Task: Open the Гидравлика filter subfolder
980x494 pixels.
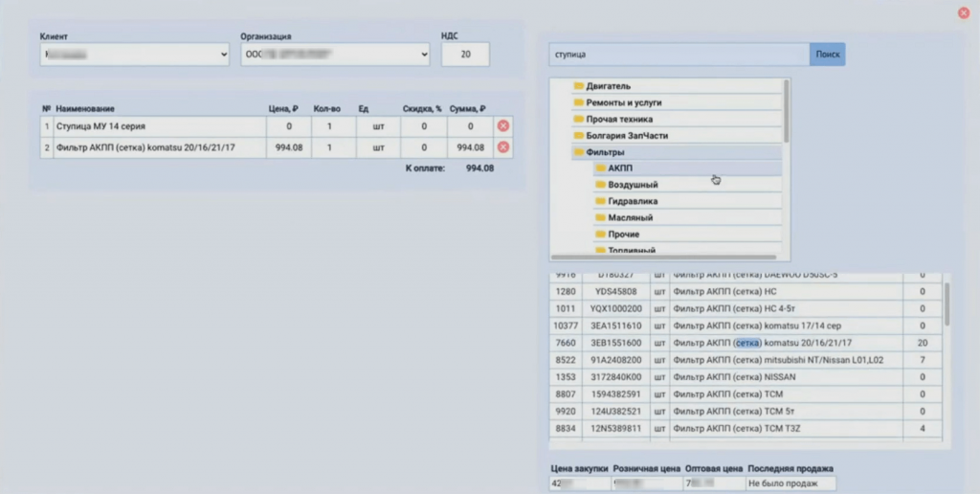Action: [x=632, y=201]
